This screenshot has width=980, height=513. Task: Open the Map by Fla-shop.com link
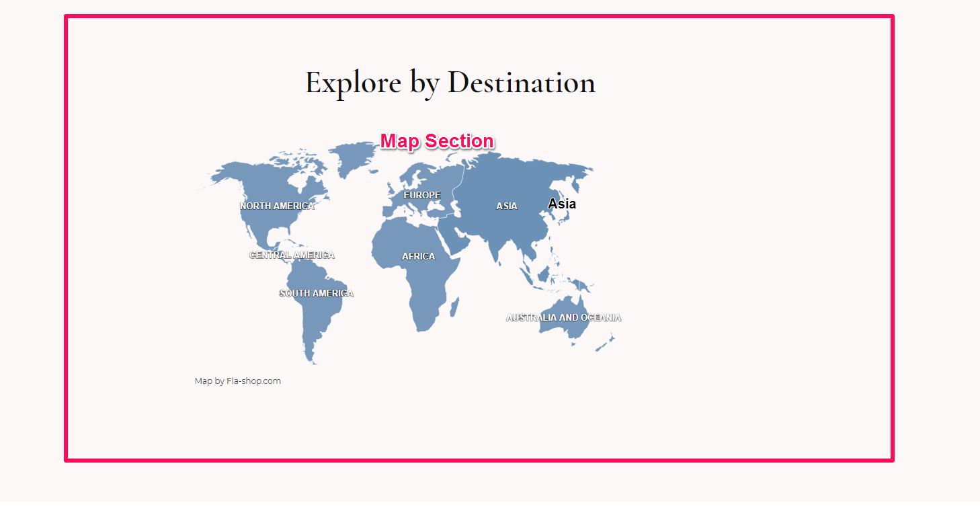pyautogui.click(x=238, y=381)
